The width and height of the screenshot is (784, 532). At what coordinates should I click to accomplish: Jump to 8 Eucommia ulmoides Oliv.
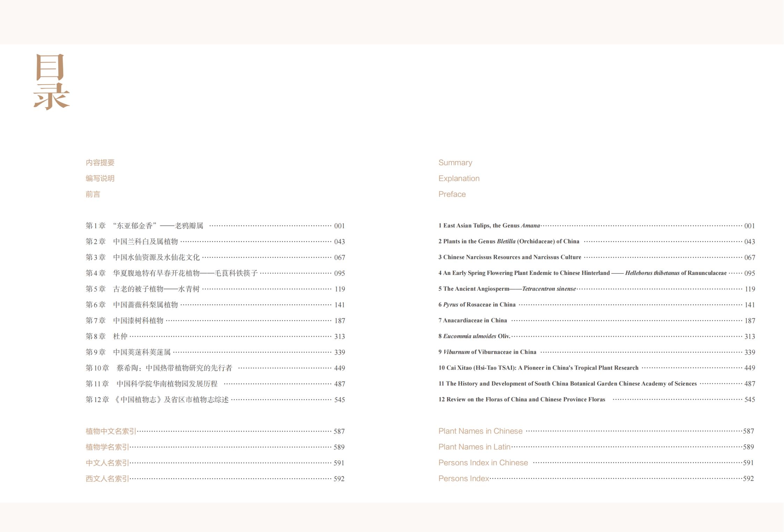[x=474, y=336]
